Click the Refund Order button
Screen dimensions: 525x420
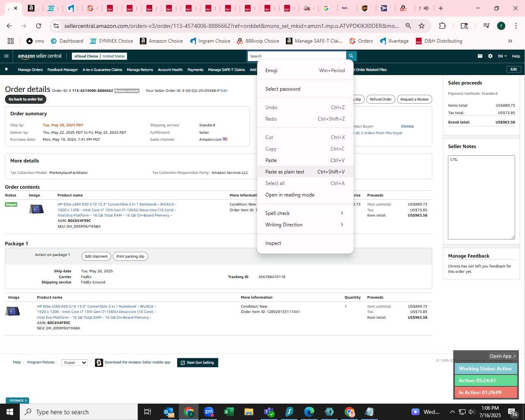(381, 99)
